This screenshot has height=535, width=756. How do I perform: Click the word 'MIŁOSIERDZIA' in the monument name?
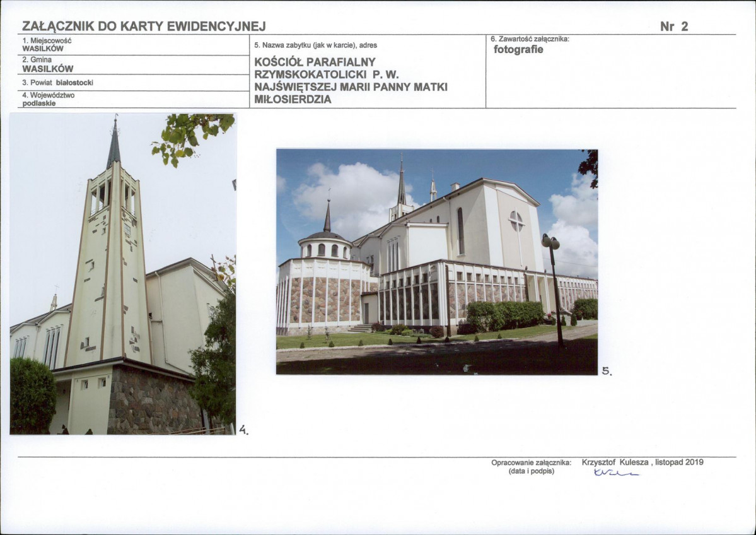(x=293, y=100)
